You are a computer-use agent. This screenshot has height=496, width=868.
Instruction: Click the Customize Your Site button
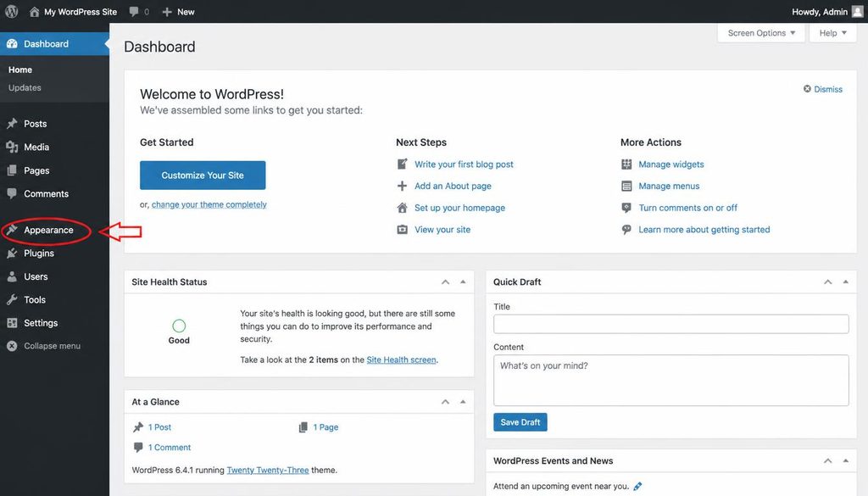(x=203, y=175)
